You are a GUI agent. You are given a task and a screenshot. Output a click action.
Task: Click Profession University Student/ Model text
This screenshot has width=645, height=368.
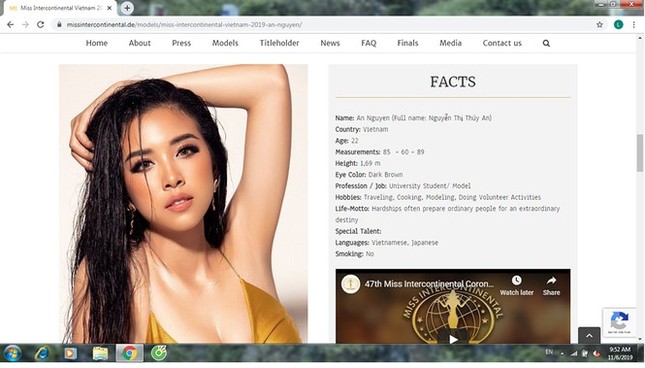(x=430, y=186)
